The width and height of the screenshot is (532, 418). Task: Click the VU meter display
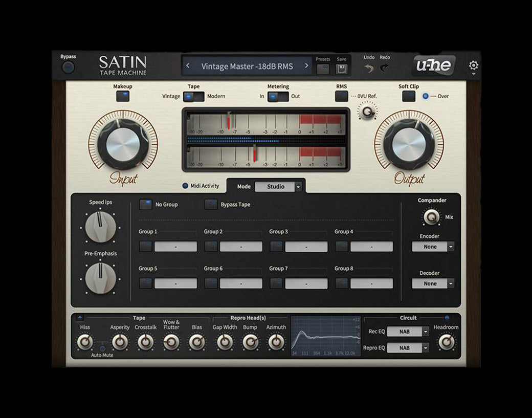click(x=266, y=140)
